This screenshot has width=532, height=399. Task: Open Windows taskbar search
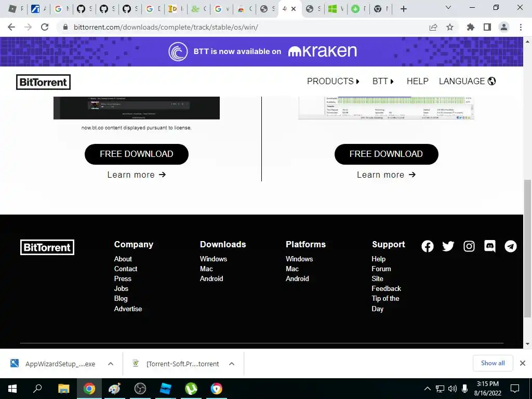click(37, 389)
